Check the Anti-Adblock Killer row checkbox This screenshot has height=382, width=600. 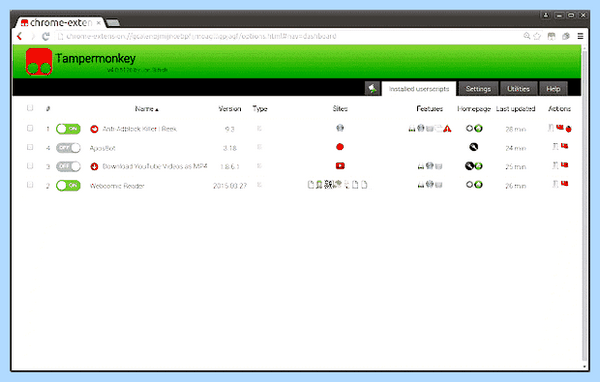30,128
